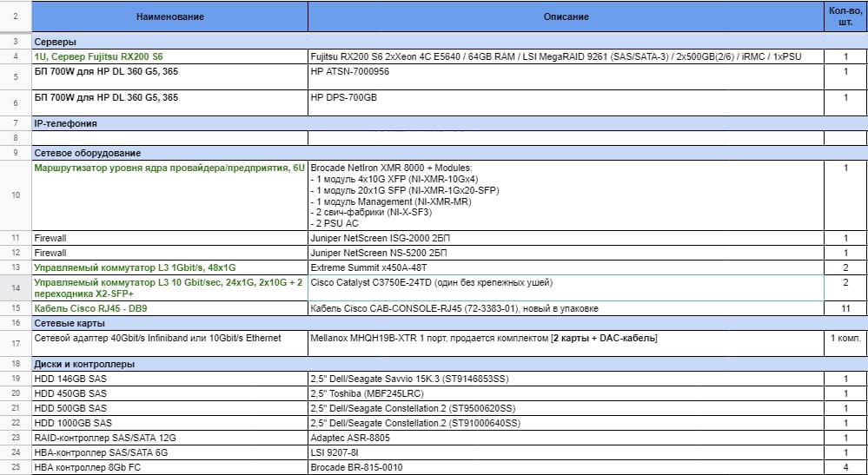This screenshot has height=475, width=868.
Task: Select the 'Кол-во, шт.' header cell
Action: click(x=845, y=16)
